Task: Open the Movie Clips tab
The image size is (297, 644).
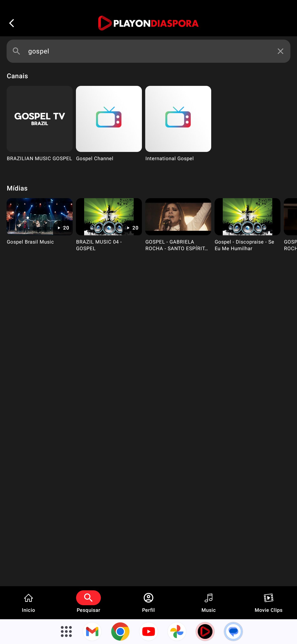Action: 269,603
